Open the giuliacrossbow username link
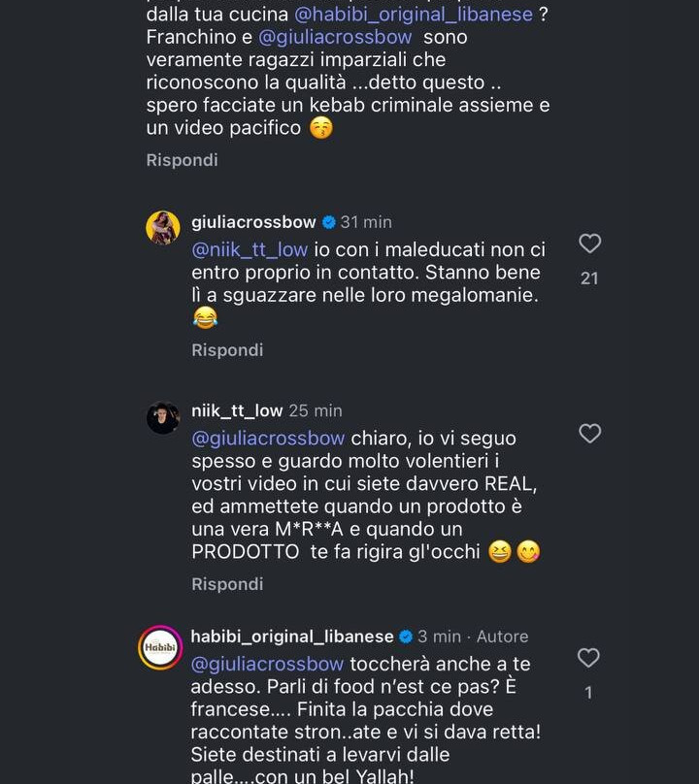Image resolution: width=699 pixels, height=784 pixels. tap(253, 222)
